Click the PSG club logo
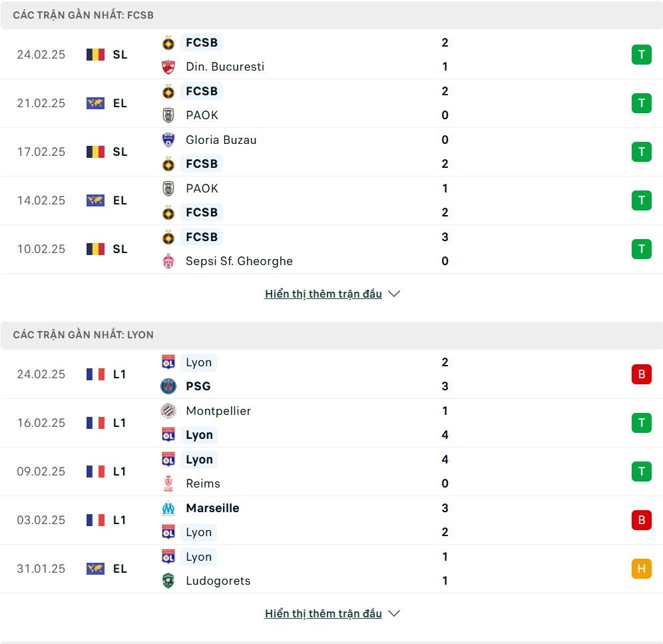The width and height of the screenshot is (663, 644). click(x=168, y=386)
